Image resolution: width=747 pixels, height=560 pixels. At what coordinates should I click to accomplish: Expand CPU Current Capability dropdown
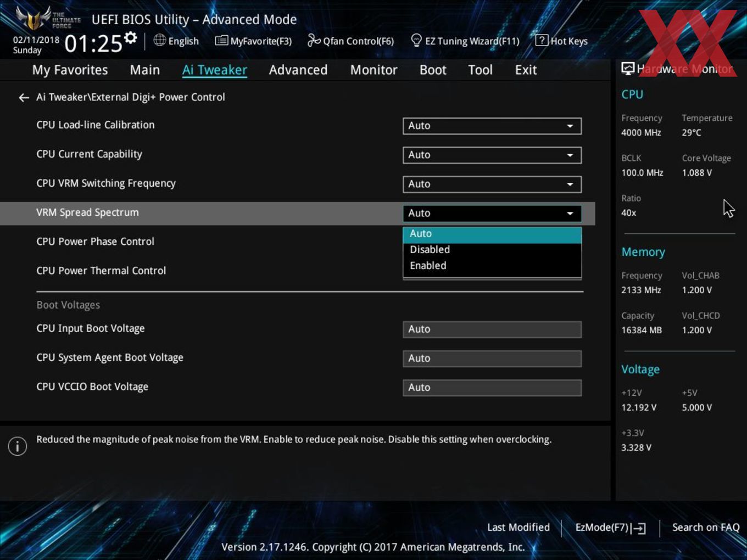point(492,155)
